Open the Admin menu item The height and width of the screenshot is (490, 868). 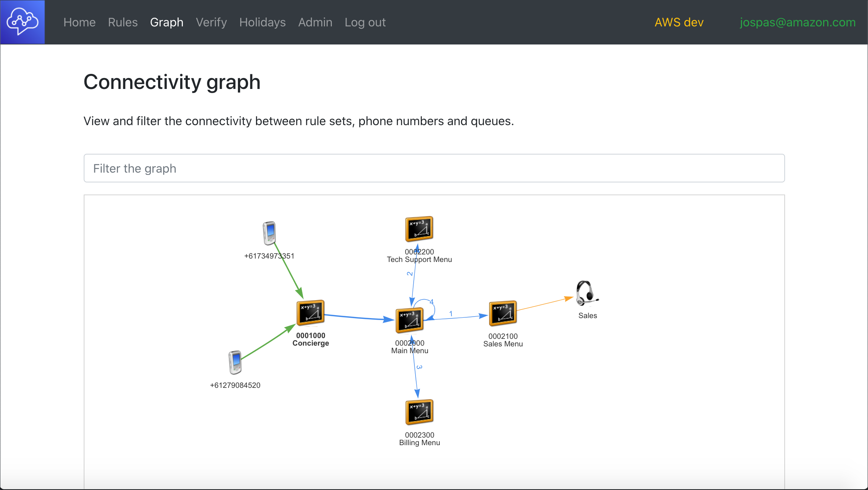(x=315, y=22)
